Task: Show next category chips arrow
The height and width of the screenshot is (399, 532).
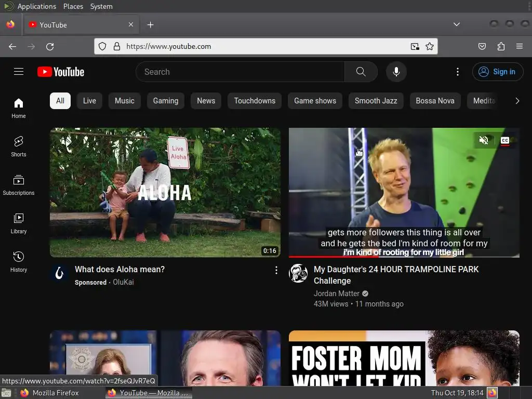Action: pos(517,101)
